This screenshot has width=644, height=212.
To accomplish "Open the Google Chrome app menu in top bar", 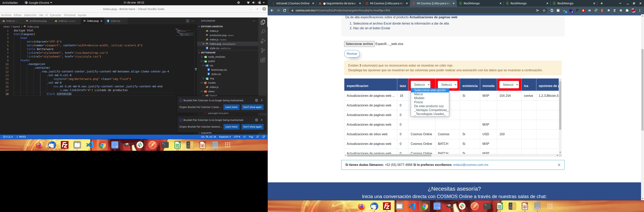I will point(38,3).
